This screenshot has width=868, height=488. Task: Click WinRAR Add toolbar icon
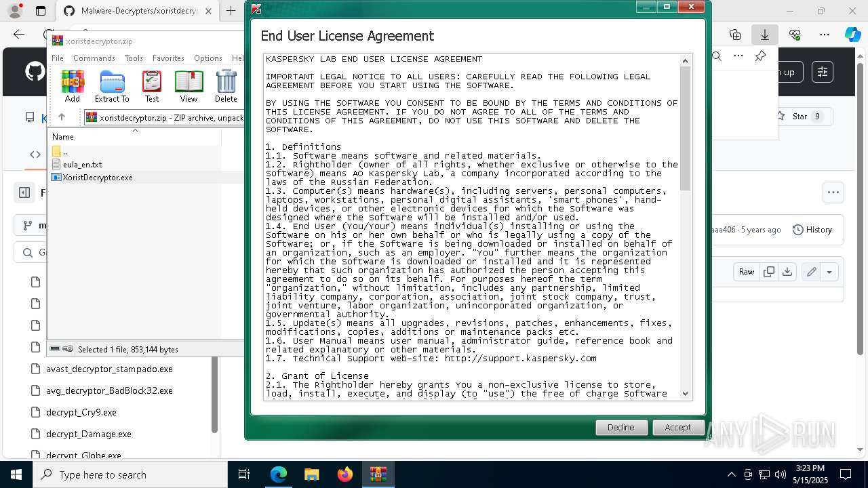(73, 87)
